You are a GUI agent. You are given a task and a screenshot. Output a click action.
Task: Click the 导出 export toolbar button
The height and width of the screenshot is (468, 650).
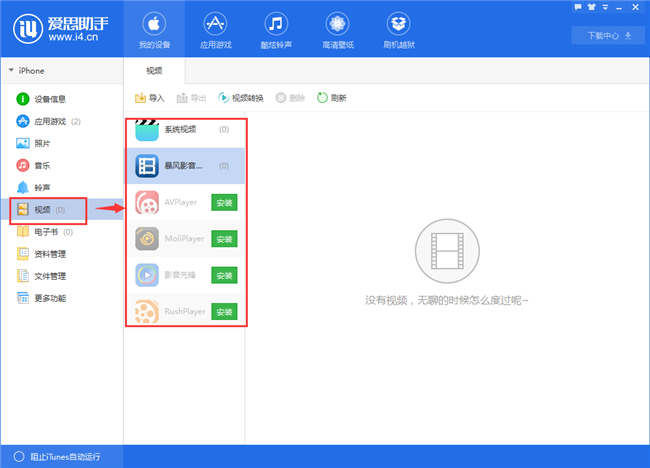191,98
